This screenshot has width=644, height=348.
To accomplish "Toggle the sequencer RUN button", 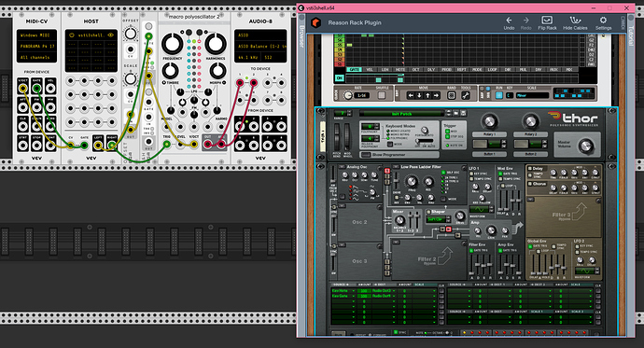I will tap(499, 95).
